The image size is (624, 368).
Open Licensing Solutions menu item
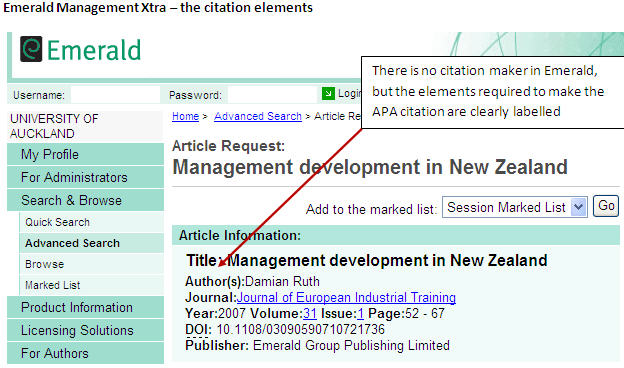pos(86,330)
